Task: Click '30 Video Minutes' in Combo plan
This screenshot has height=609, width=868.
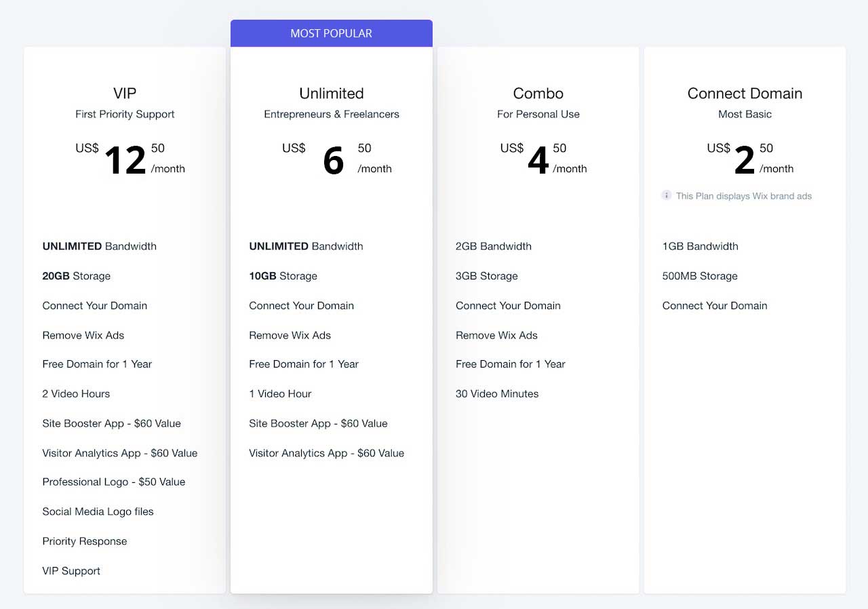Action: 497,394
